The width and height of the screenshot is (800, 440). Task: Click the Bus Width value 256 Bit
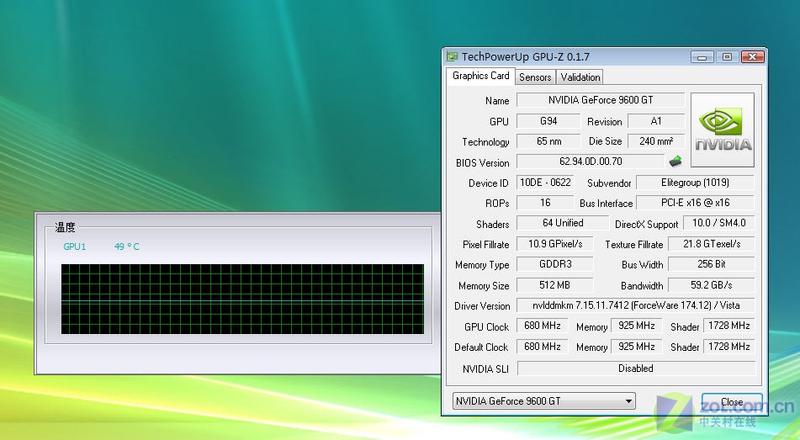tap(711, 264)
